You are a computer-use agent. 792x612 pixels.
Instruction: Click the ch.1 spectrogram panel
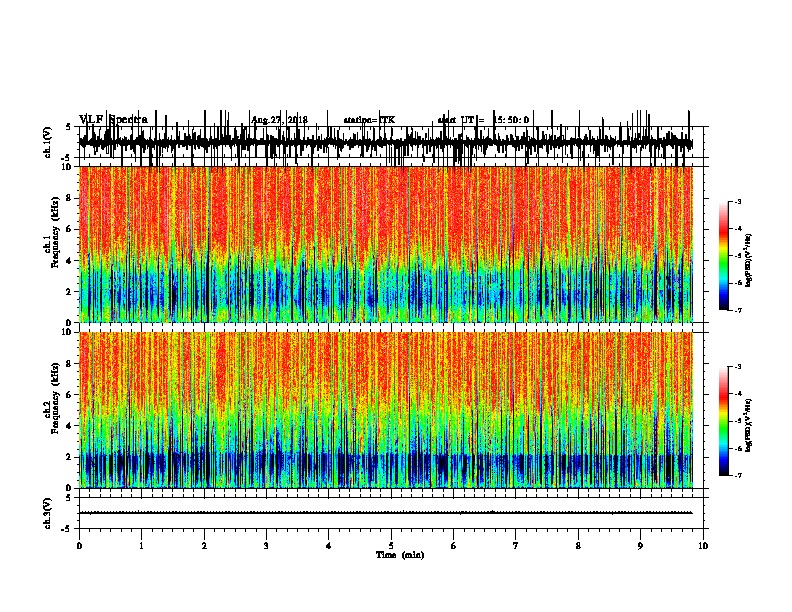[386, 244]
